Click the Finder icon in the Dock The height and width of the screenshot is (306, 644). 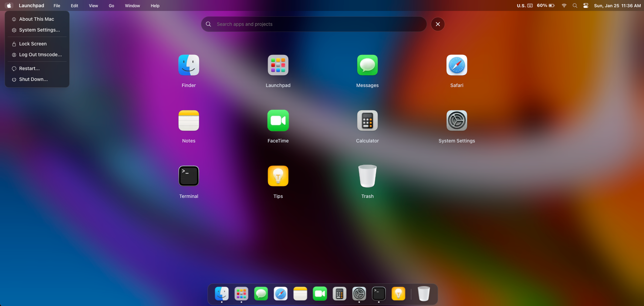pyautogui.click(x=222, y=293)
